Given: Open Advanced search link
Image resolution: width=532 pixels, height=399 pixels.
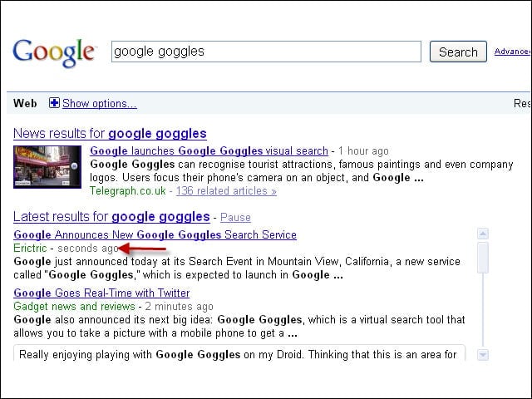Looking at the screenshot, I should (512, 52).
